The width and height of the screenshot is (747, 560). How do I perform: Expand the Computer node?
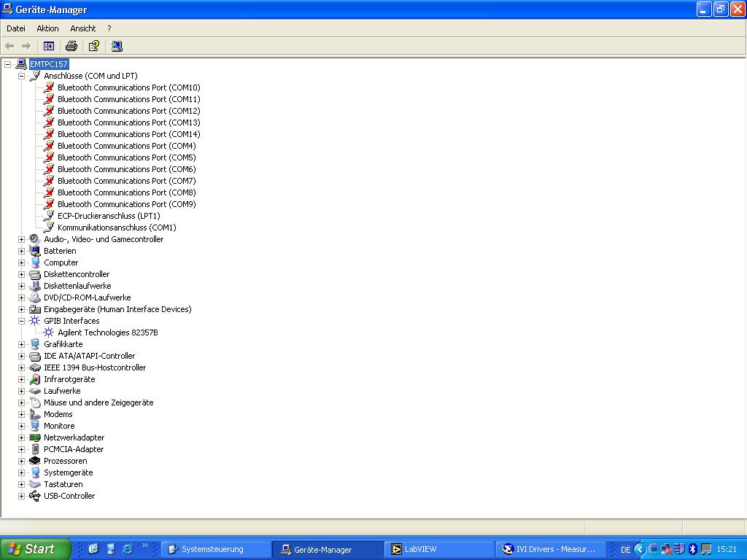(21, 262)
